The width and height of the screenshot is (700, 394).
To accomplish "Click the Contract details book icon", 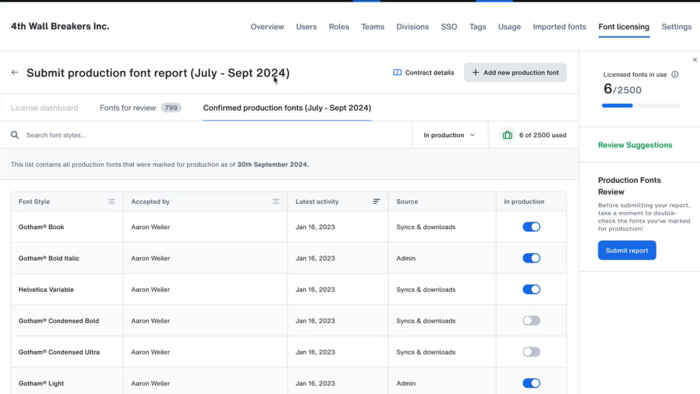I will [x=397, y=72].
